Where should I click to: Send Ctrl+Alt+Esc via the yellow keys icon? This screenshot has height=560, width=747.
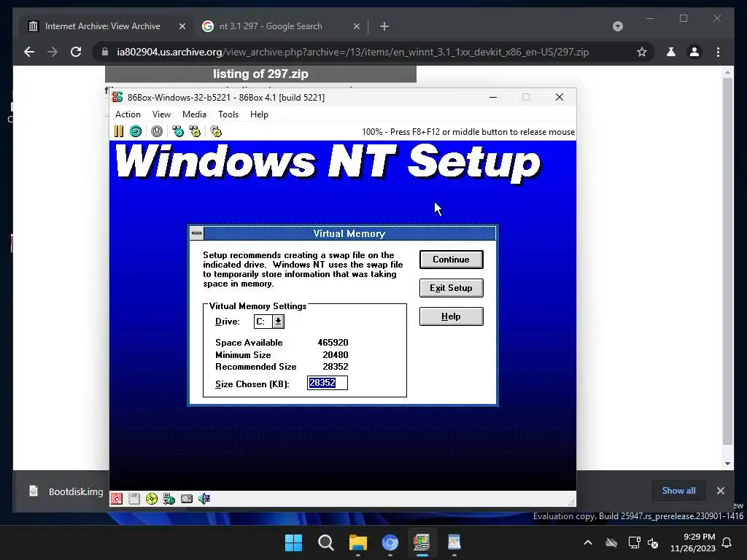(x=195, y=131)
